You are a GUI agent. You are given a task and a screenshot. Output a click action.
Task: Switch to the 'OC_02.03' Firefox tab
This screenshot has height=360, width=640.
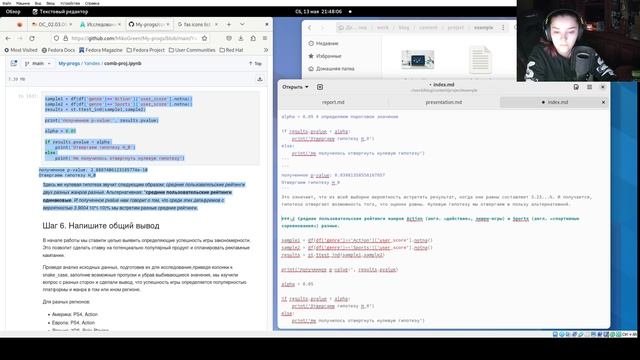pos(51,24)
